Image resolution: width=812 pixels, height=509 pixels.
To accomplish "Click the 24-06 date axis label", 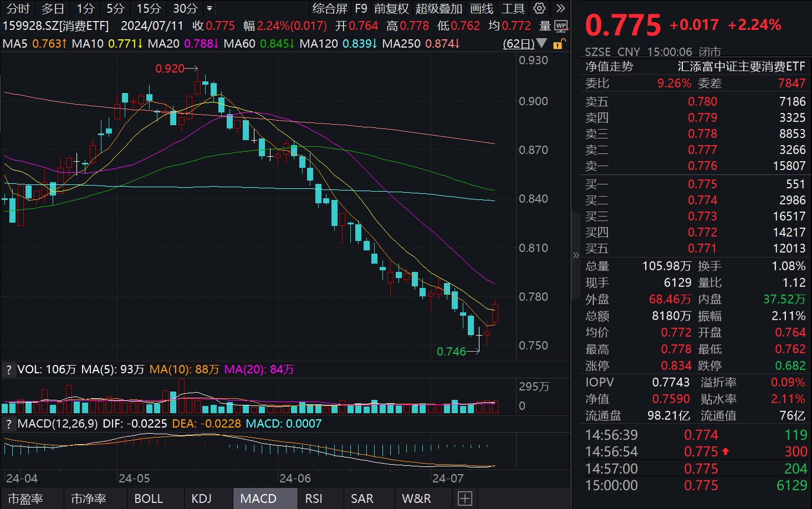I will 295,478.
